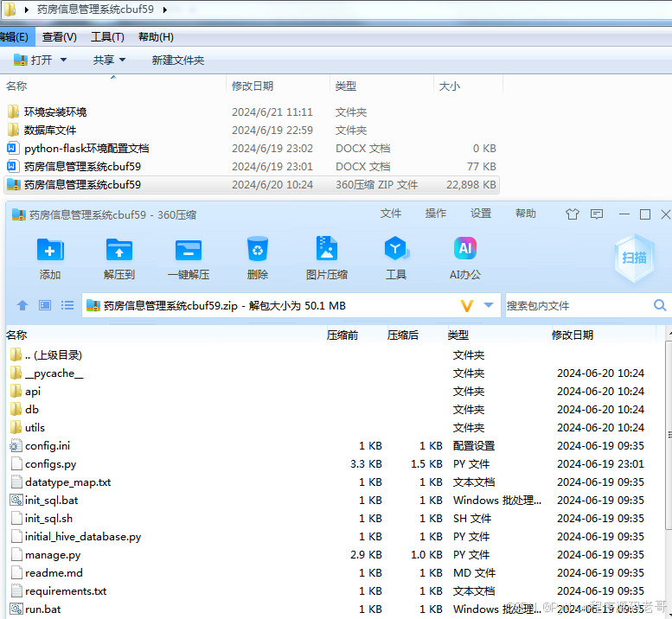Screen dimensions: 672x619
Task: Click the 删除 (Delete) trash icon
Action: coord(258,249)
